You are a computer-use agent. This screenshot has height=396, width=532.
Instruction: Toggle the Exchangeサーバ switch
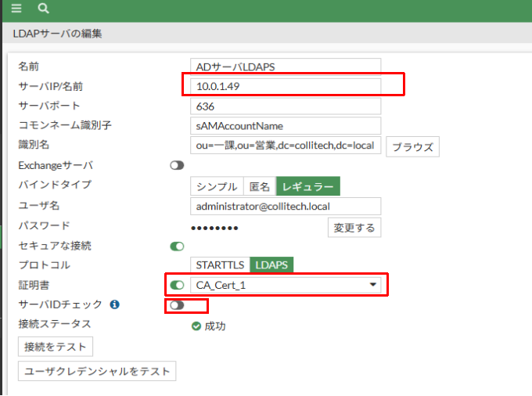tap(177, 166)
